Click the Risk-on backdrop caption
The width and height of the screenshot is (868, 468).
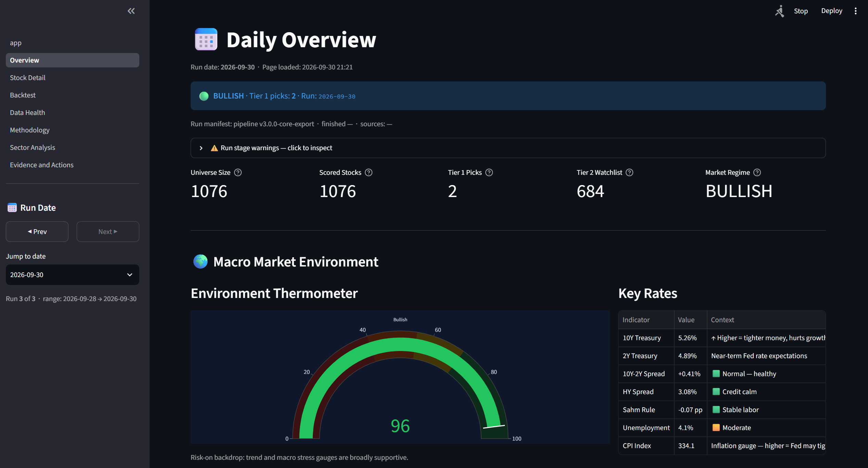(x=299, y=457)
